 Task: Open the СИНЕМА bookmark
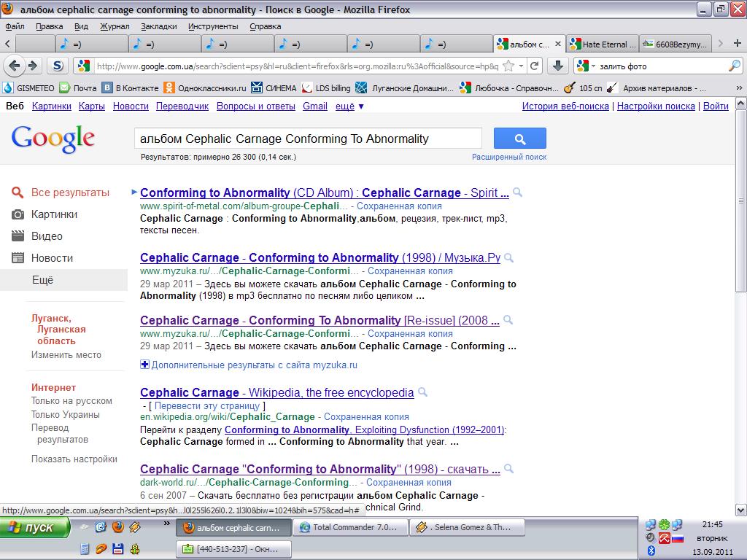click(x=274, y=88)
